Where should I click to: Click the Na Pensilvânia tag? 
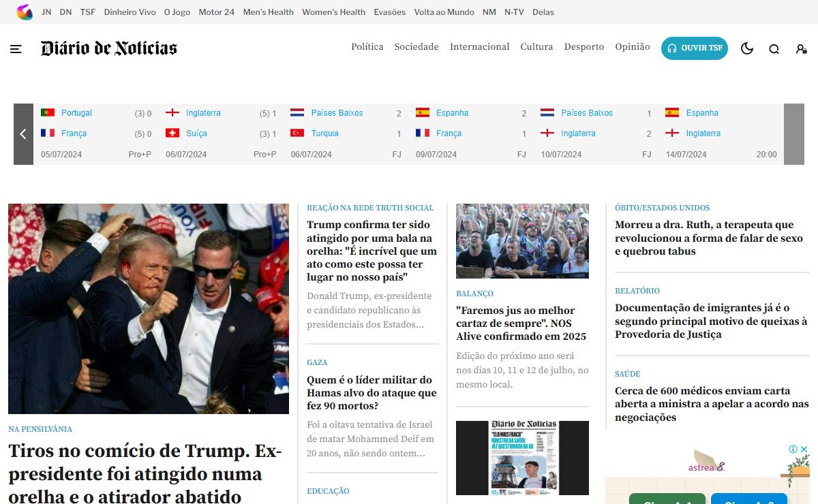click(x=40, y=429)
